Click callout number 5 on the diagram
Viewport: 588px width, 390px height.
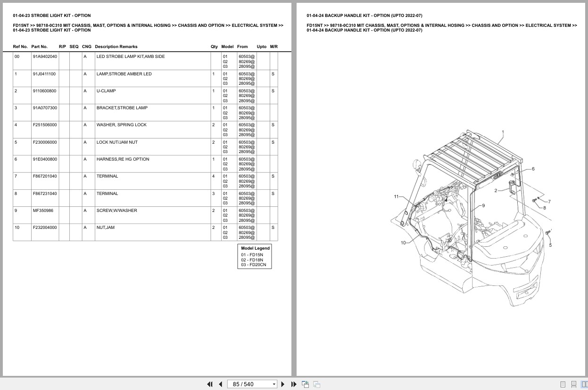pos(550,245)
